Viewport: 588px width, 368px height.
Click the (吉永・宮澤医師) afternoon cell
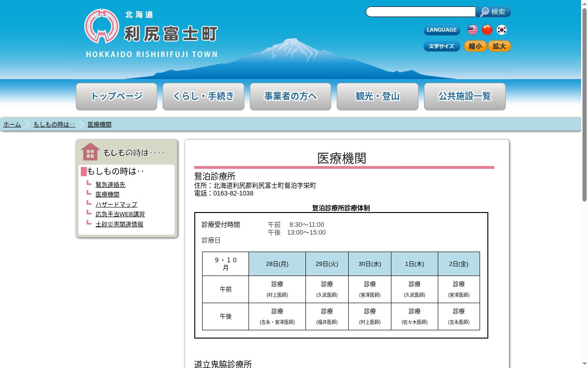click(x=277, y=316)
